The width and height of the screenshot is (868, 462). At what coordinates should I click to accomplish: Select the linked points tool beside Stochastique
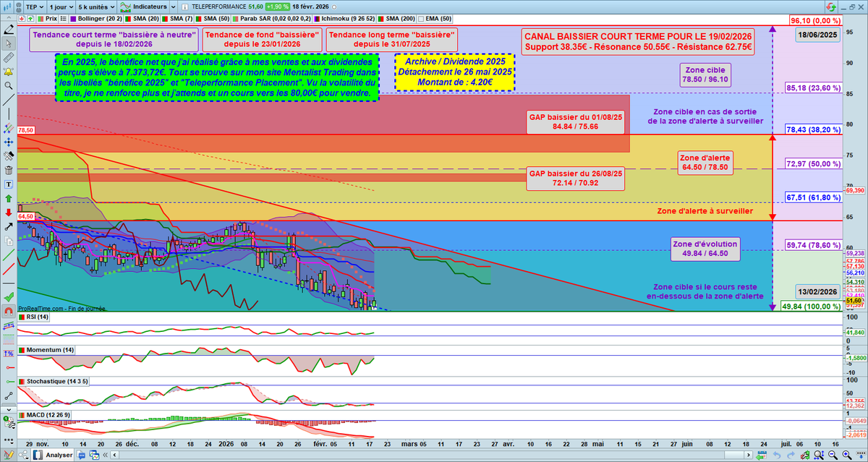point(9,396)
